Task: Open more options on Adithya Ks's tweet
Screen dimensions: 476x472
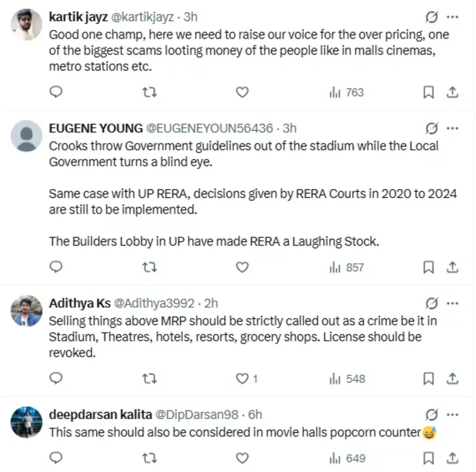Action: (x=452, y=303)
